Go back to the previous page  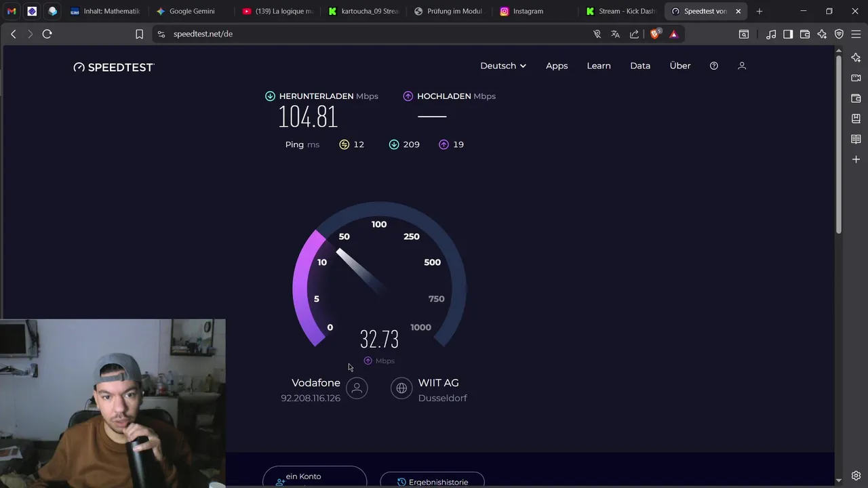14,34
